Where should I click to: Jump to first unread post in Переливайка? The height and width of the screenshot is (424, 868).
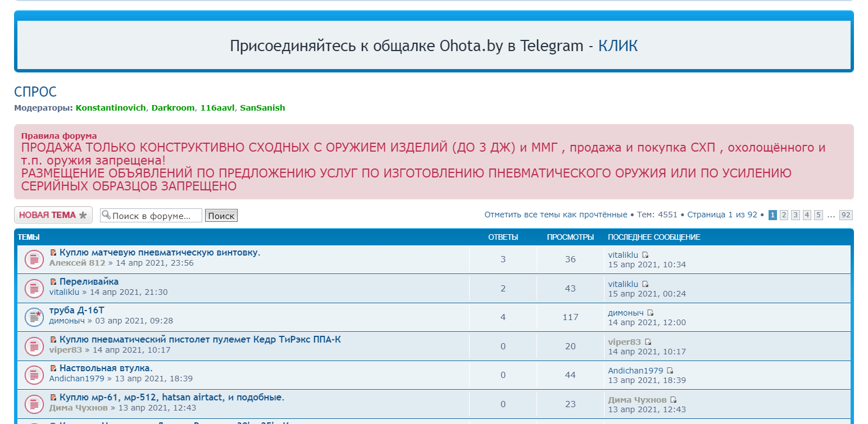53,282
